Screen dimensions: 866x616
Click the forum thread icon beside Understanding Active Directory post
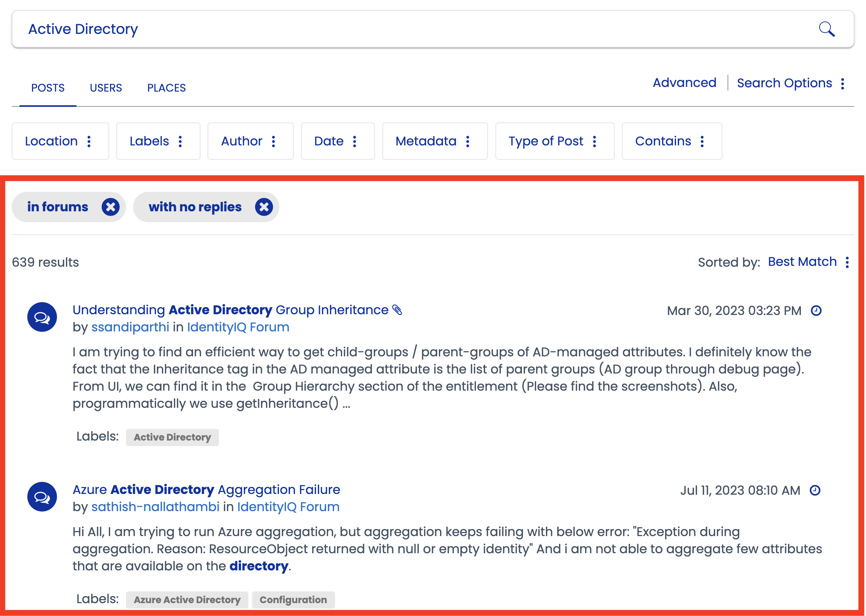[x=42, y=317]
